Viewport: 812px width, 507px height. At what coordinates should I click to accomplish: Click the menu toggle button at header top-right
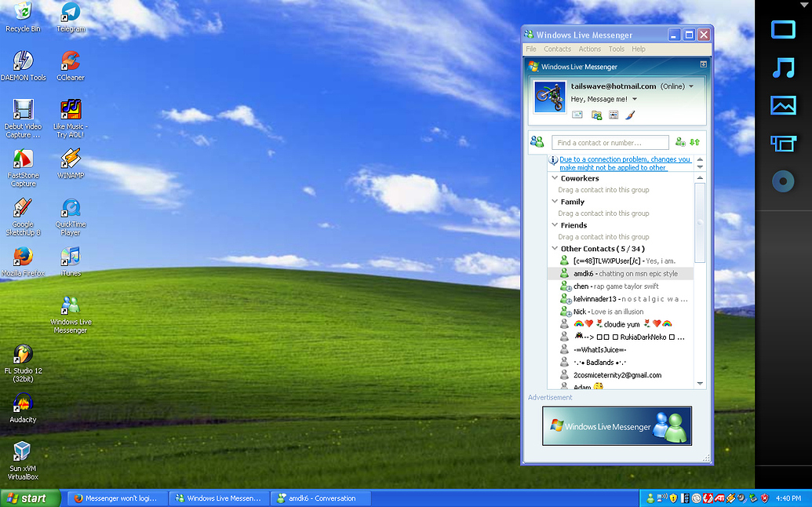coord(703,64)
